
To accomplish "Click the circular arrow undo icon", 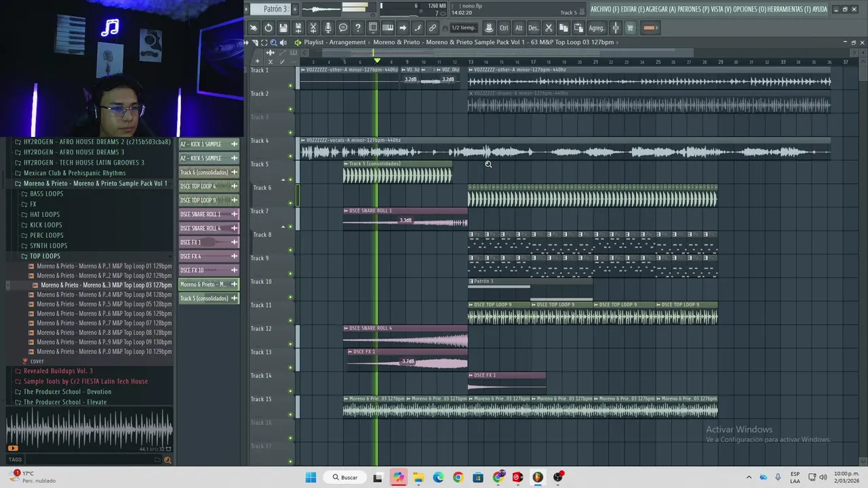I will (x=269, y=28).
